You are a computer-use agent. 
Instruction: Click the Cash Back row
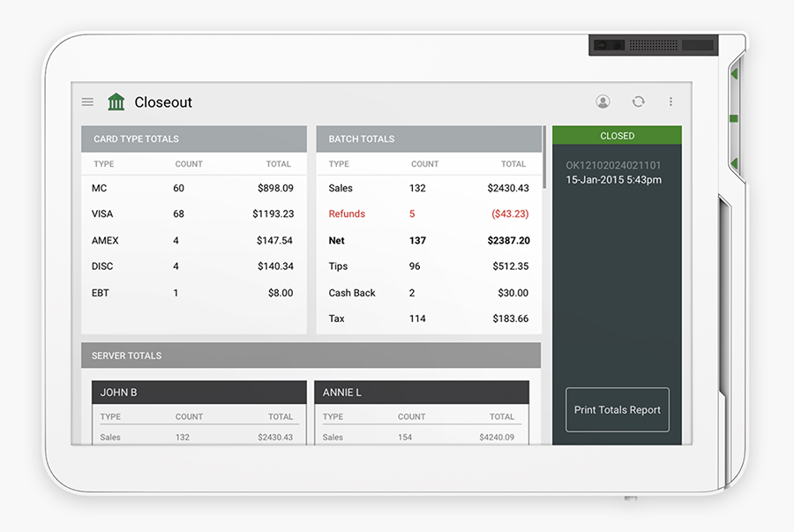(x=429, y=293)
